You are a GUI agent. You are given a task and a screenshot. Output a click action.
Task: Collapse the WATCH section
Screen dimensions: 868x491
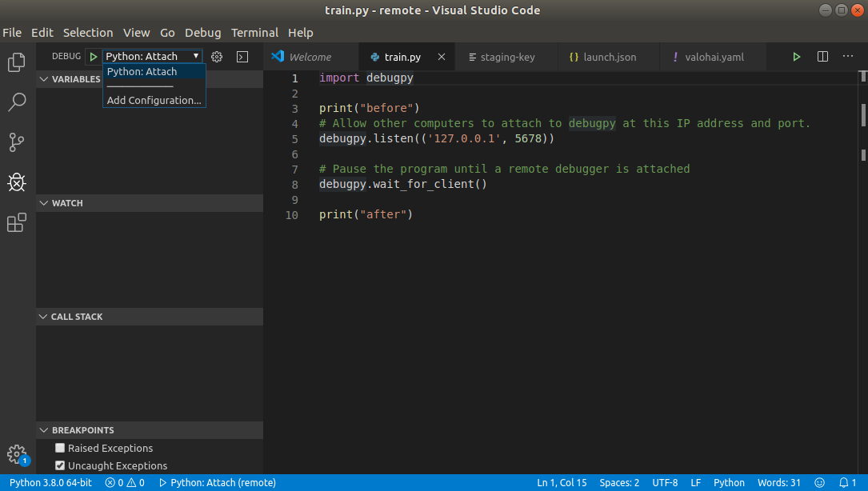tap(150, 203)
